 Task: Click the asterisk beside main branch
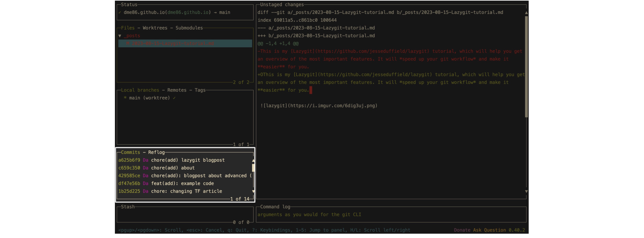(125, 98)
